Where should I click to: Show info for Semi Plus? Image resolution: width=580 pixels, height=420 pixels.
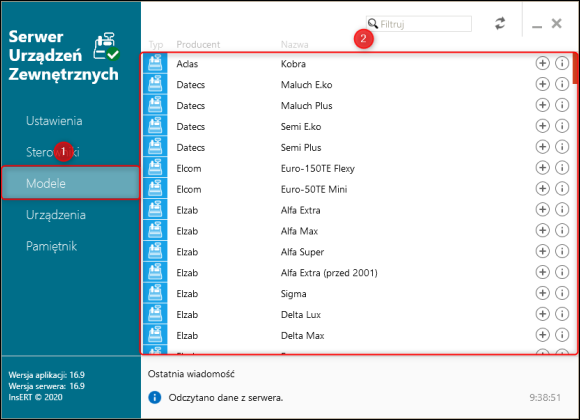click(x=562, y=147)
